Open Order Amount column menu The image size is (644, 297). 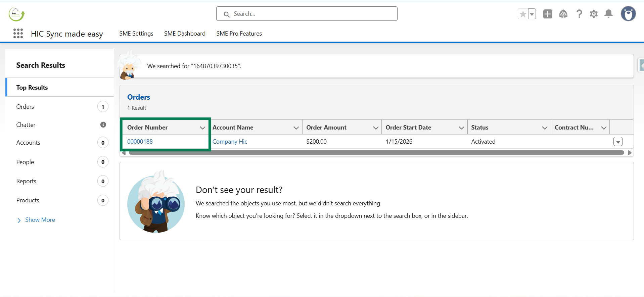click(x=376, y=128)
